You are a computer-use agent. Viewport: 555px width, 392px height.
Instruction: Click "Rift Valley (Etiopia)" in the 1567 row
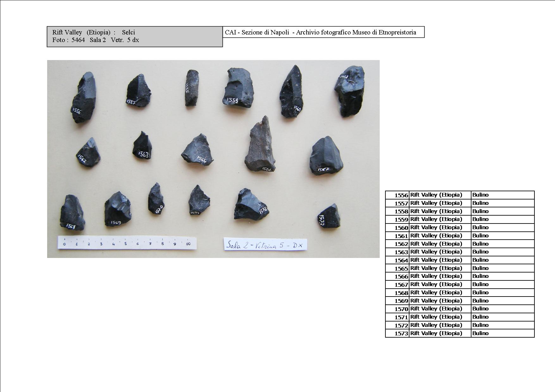coord(436,284)
